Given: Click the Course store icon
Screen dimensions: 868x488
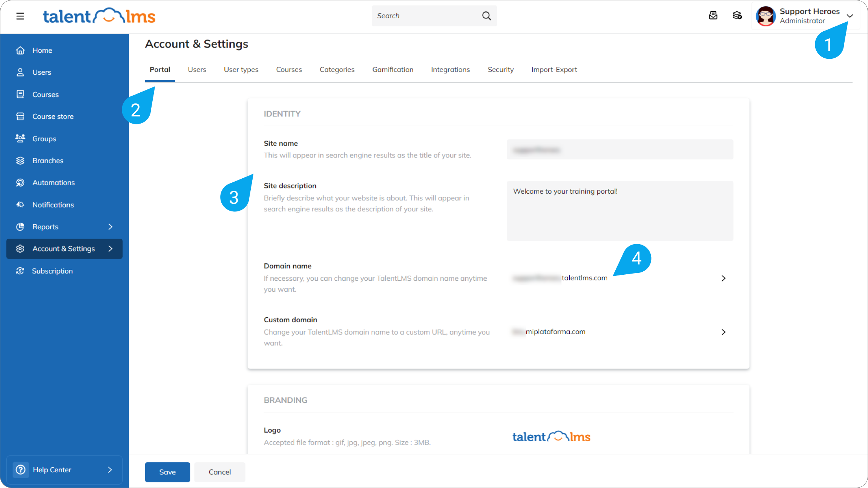Looking at the screenshot, I should click(20, 116).
